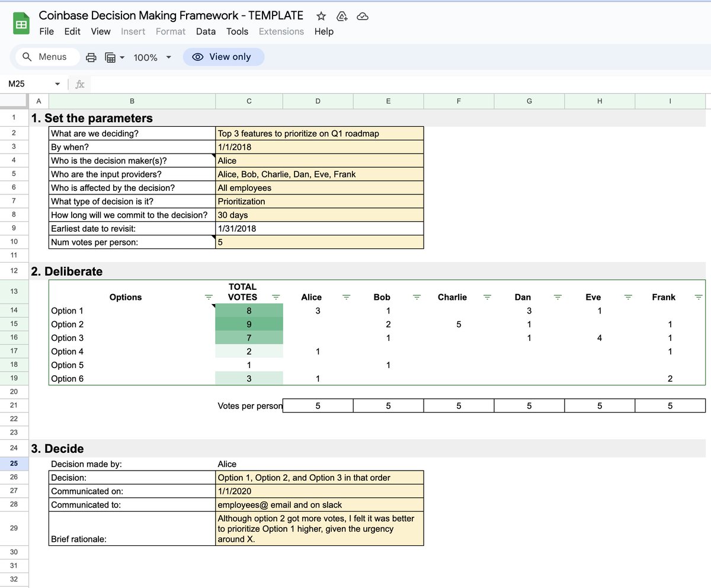Open the Data menu
711x588 pixels.
pyautogui.click(x=206, y=31)
